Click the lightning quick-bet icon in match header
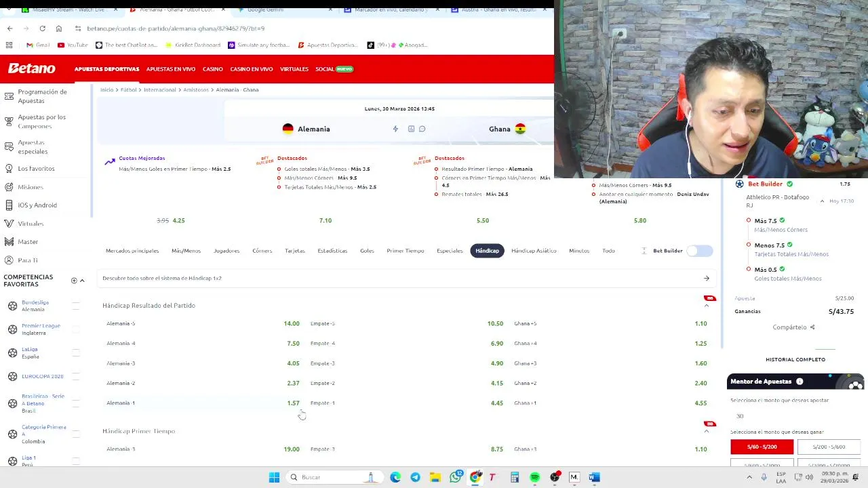Image resolution: width=868 pixels, height=488 pixels. pos(395,129)
